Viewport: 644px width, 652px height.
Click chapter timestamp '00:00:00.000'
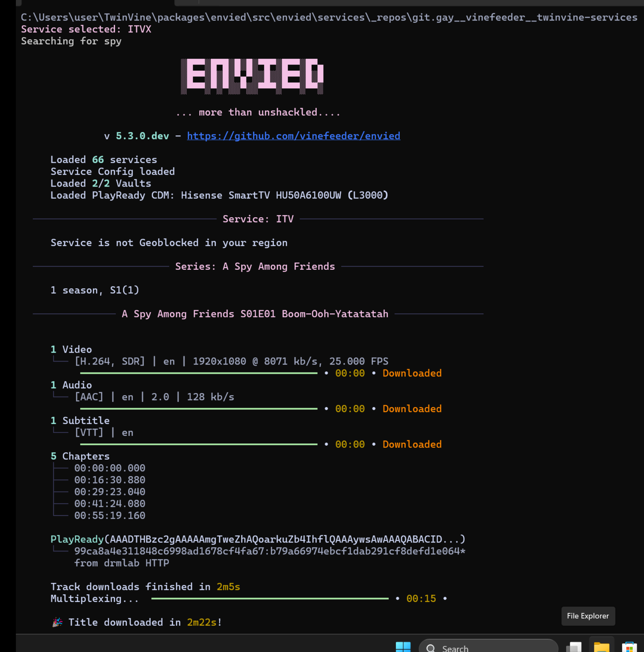tap(110, 468)
